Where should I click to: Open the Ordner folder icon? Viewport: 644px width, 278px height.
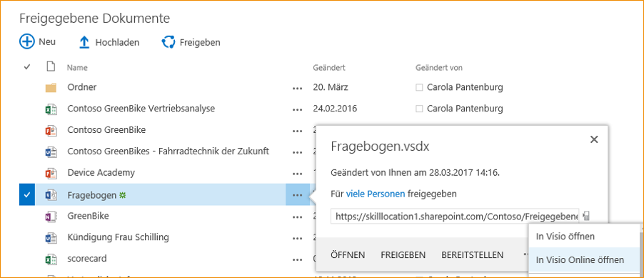(51, 88)
